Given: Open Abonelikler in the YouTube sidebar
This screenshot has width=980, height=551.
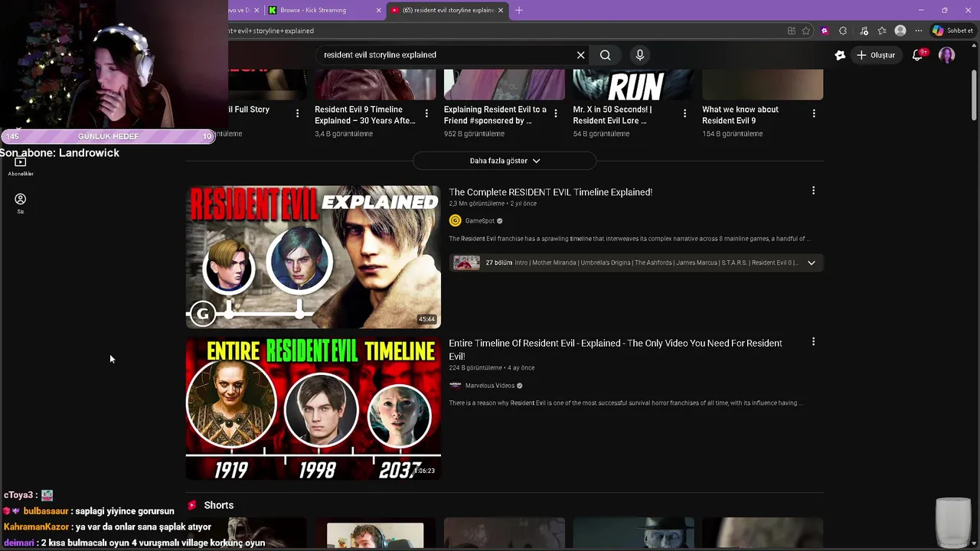Looking at the screenshot, I should [x=21, y=166].
